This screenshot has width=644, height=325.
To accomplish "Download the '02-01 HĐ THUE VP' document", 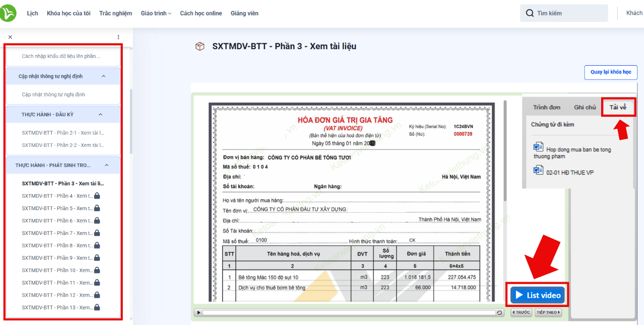I will tap(569, 172).
